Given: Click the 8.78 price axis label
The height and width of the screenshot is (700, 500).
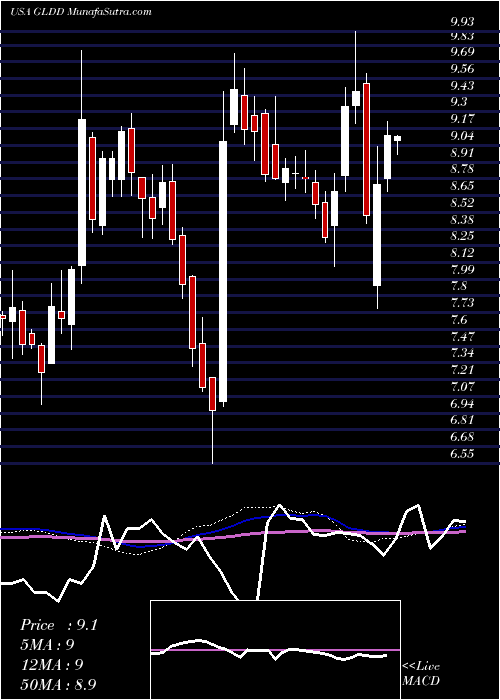Looking at the screenshot, I should [462, 169].
